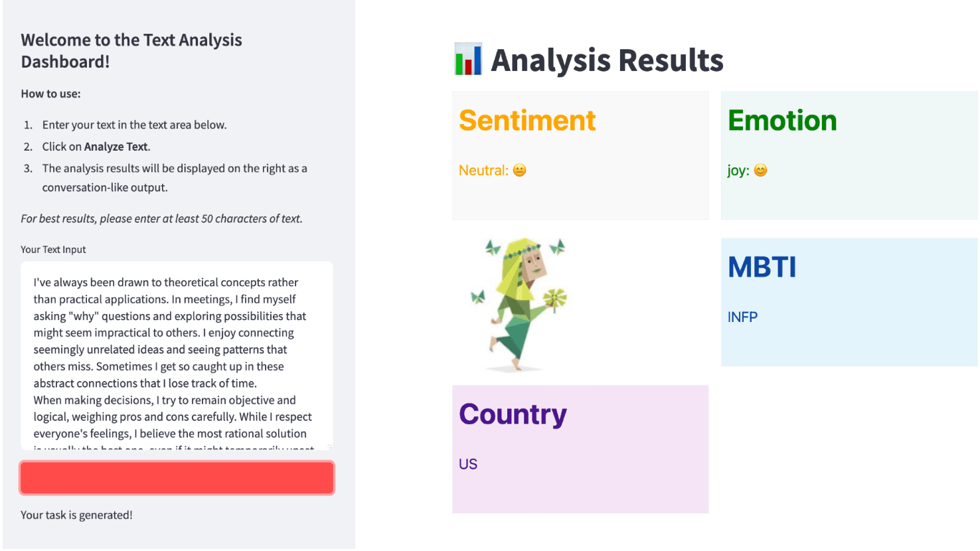
Task: Click the bar chart icon beside Analysis Results
Action: (x=468, y=60)
